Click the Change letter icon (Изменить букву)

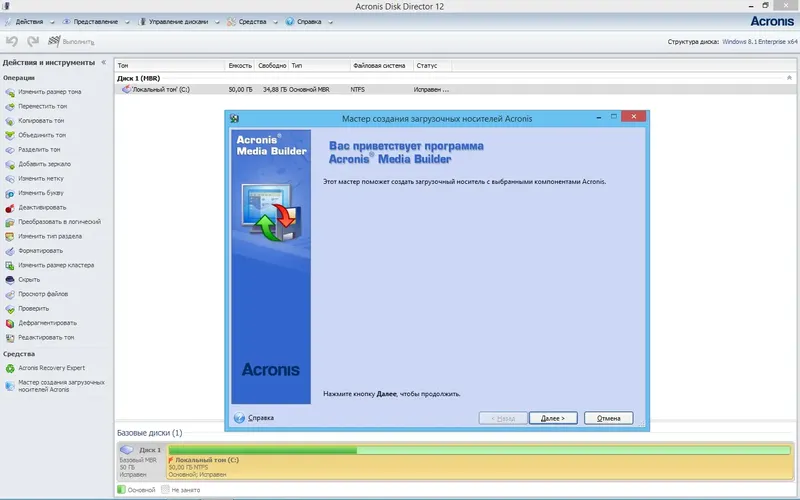pyautogui.click(x=10, y=193)
